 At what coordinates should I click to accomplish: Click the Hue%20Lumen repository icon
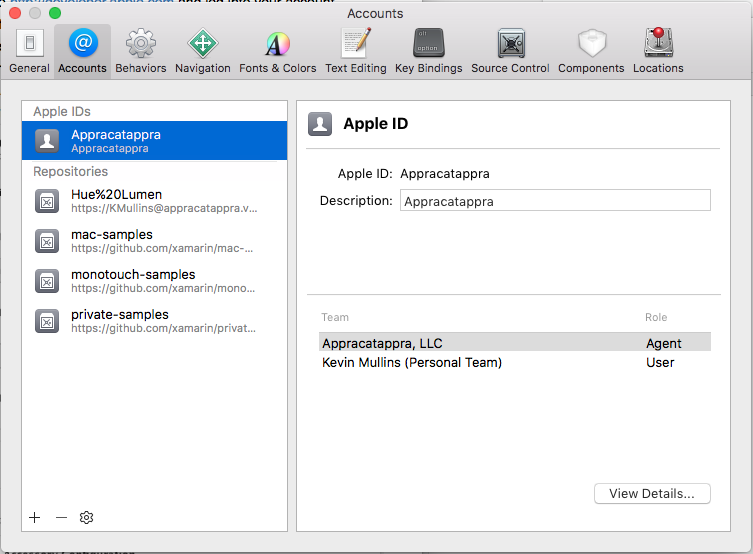click(x=47, y=201)
